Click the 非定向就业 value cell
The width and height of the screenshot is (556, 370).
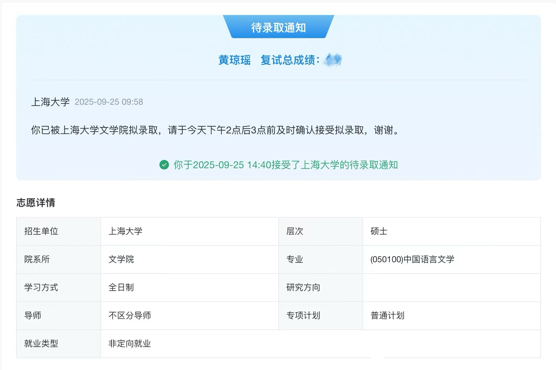321,343
